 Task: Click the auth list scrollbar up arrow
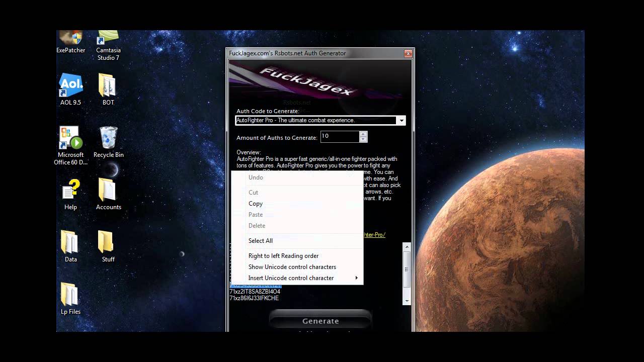[x=407, y=247]
